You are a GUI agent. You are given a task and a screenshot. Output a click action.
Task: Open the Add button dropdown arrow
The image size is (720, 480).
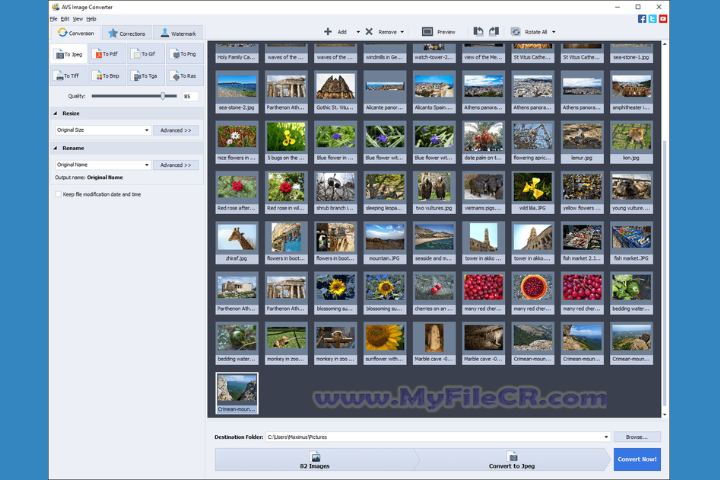pos(358,32)
